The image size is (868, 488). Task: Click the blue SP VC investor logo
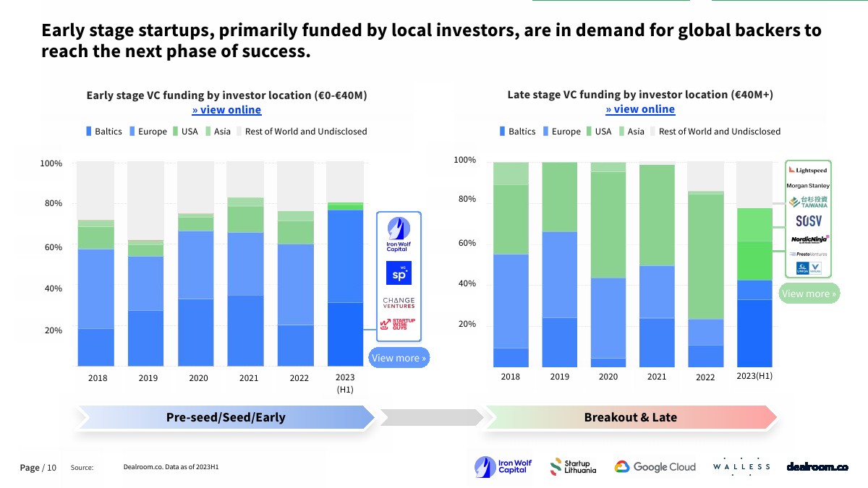(x=399, y=273)
